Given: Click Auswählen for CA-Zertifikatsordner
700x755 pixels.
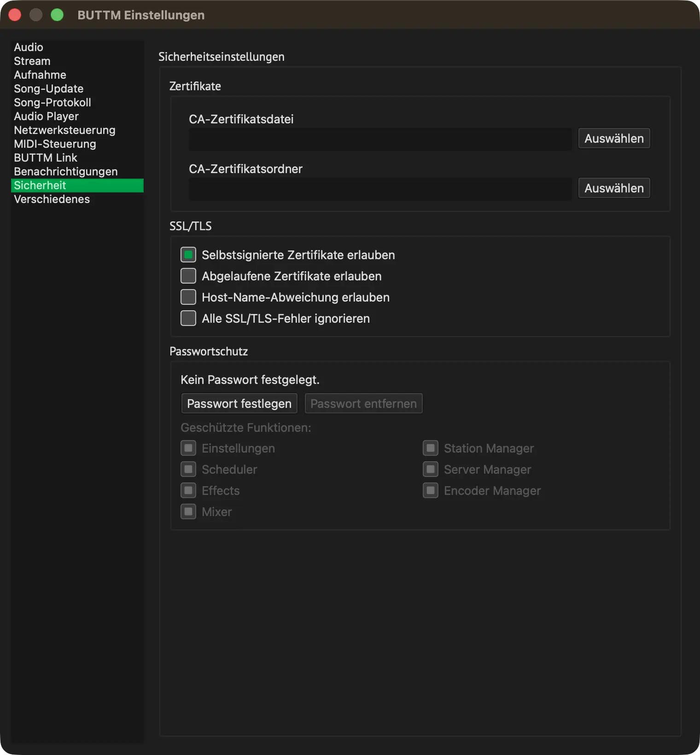Looking at the screenshot, I should click(614, 188).
